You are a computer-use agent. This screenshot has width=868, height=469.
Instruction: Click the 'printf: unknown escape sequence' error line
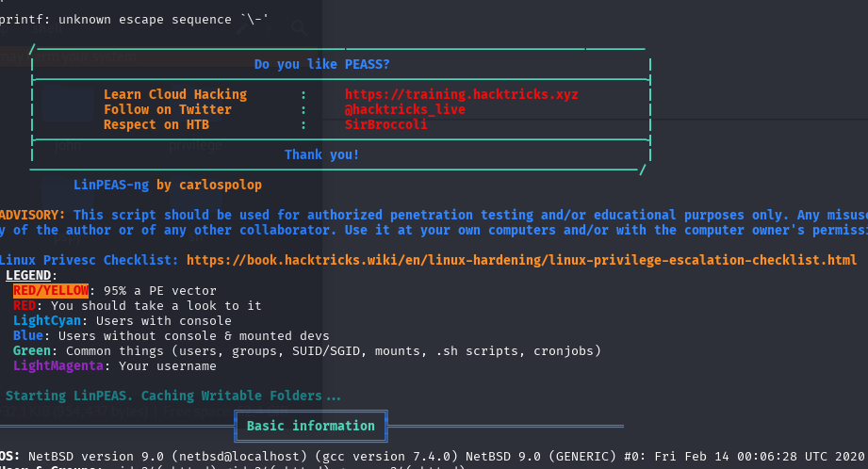(x=134, y=20)
